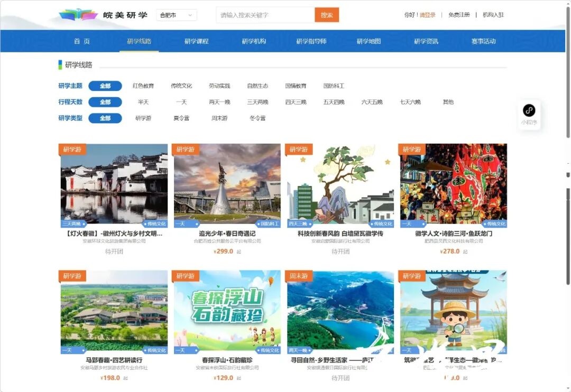Select 红色教育 theme filter
The width and height of the screenshot is (571, 392).
(143, 86)
